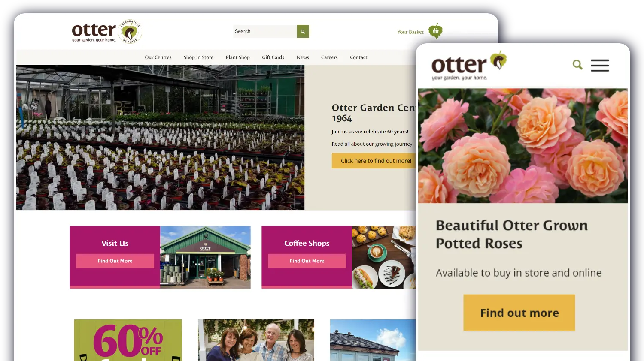This screenshot has height=361, width=644.
Task: Open the Our Centres page
Action: coord(158,57)
